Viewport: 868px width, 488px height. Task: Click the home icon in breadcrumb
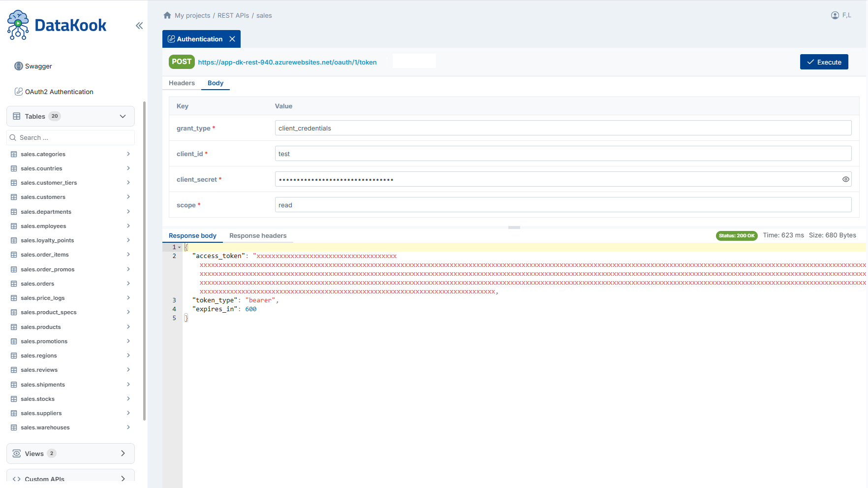tap(167, 15)
